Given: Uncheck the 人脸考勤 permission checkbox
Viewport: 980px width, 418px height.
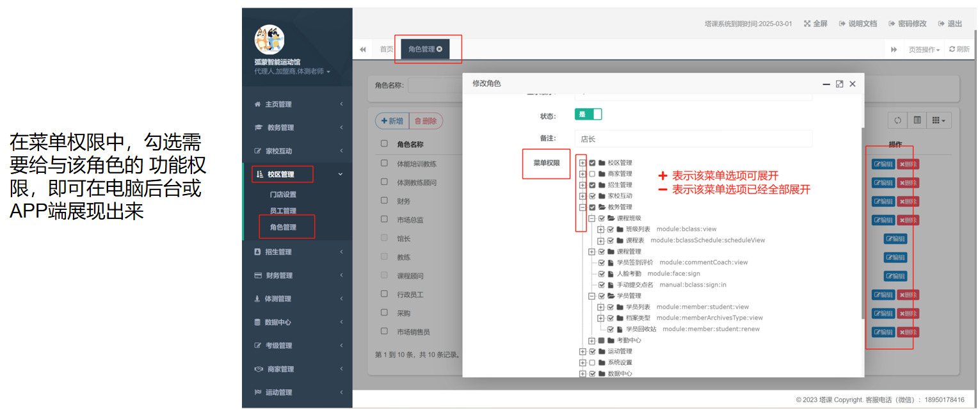Looking at the screenshot, I should click(x=601, y=274).
